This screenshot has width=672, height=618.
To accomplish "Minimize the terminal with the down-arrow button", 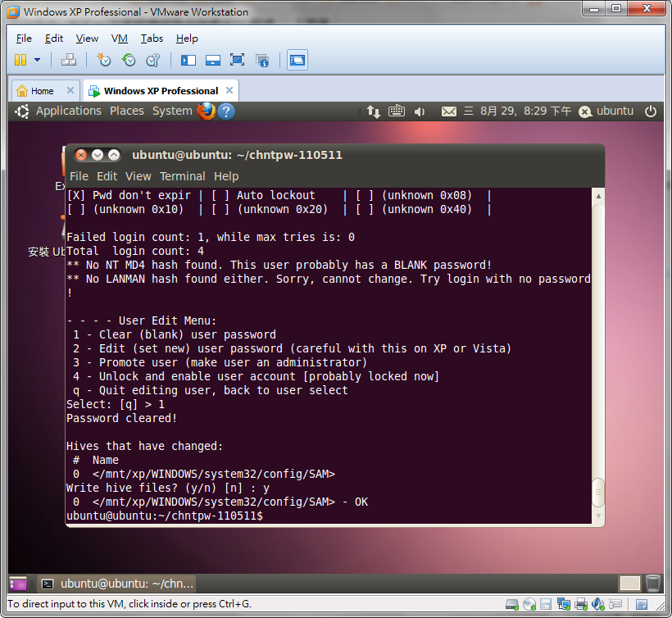I will [98, 155].
